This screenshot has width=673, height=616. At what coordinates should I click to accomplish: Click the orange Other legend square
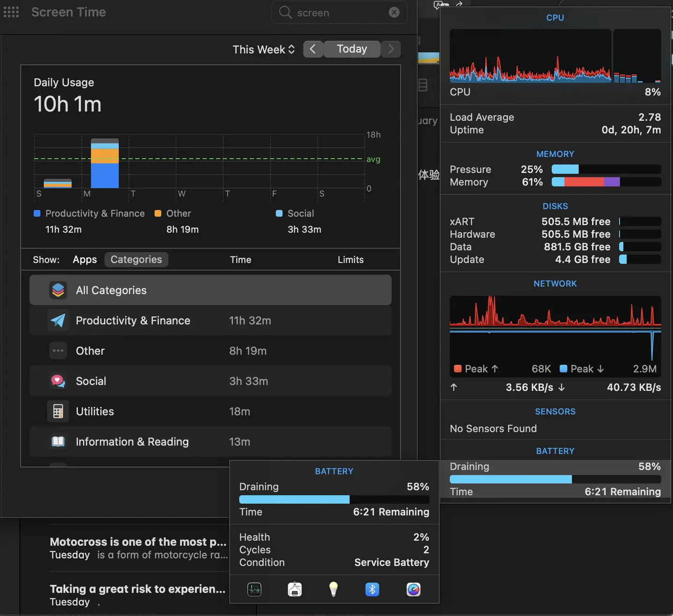[x=158, y=213]
